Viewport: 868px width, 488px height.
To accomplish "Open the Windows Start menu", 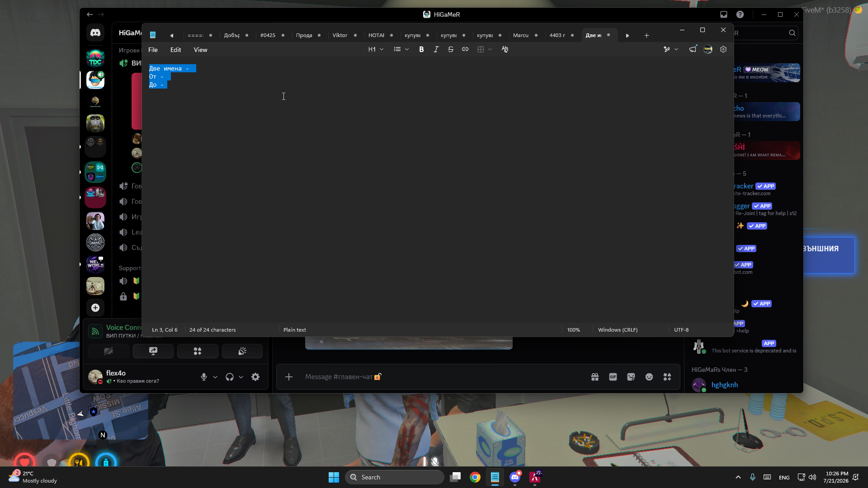I will (334, 477).
